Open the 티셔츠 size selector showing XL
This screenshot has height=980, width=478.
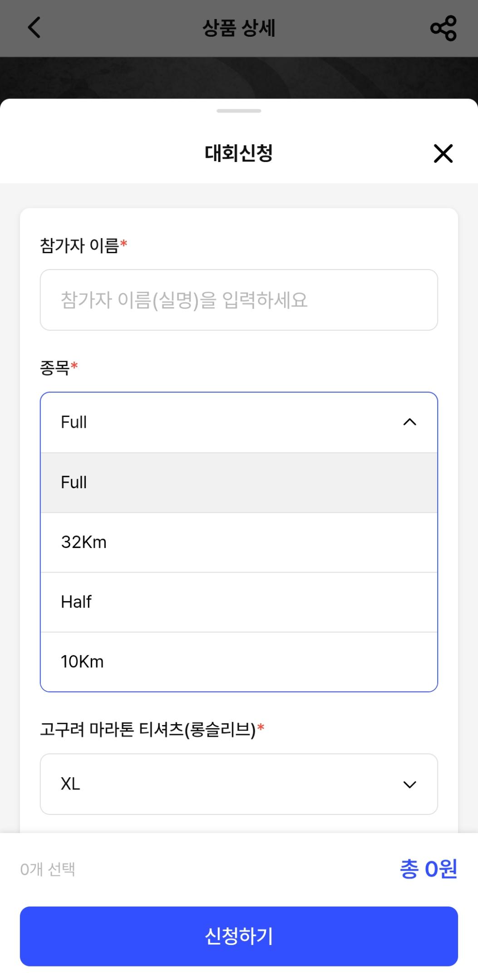click(x=239, y=784)
